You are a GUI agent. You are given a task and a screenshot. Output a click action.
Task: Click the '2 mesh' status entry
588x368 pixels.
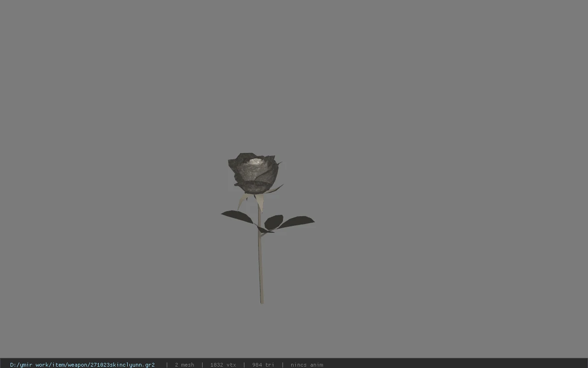tap(184, 365)
